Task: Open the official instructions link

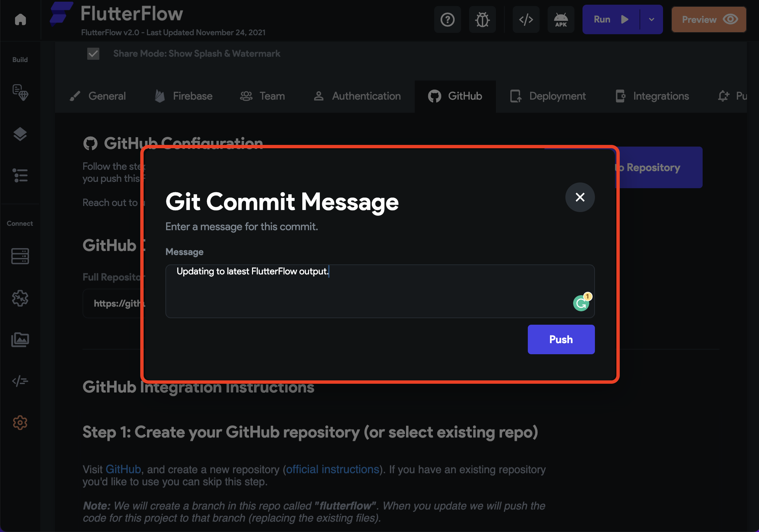Action: point(333,469)
